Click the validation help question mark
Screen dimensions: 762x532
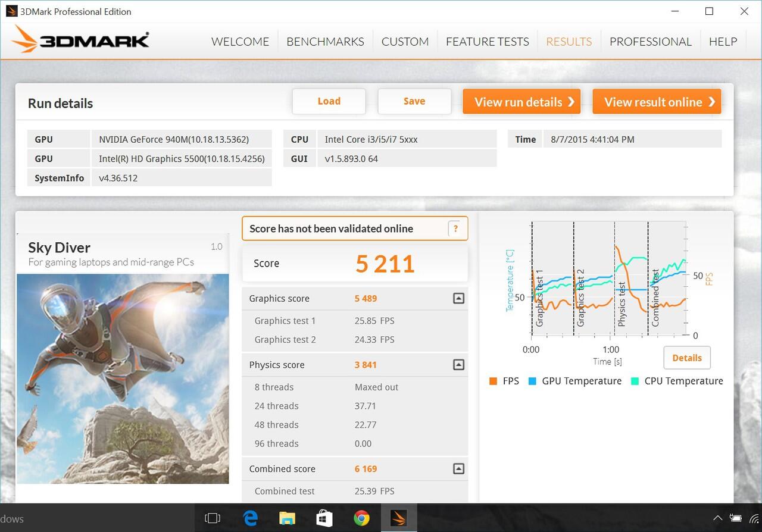pyautogui.click(x=455, y=229)
